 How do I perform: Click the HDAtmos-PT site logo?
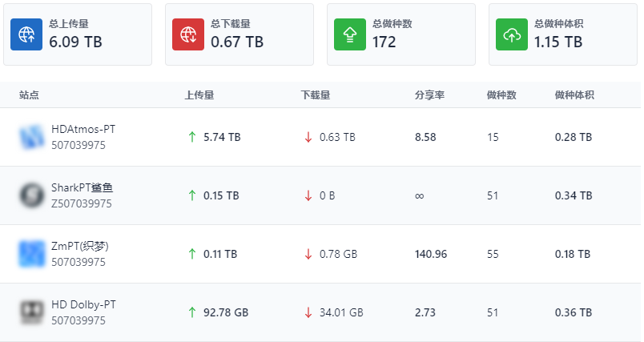coord(31,137)
